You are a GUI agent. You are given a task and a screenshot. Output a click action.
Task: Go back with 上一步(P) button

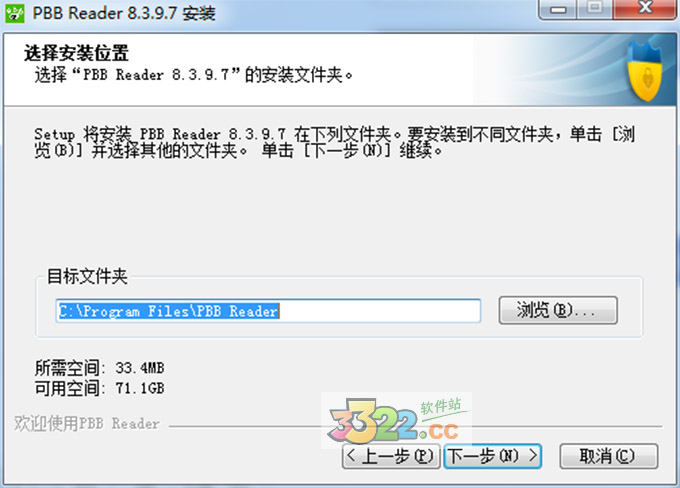point(391,456)
